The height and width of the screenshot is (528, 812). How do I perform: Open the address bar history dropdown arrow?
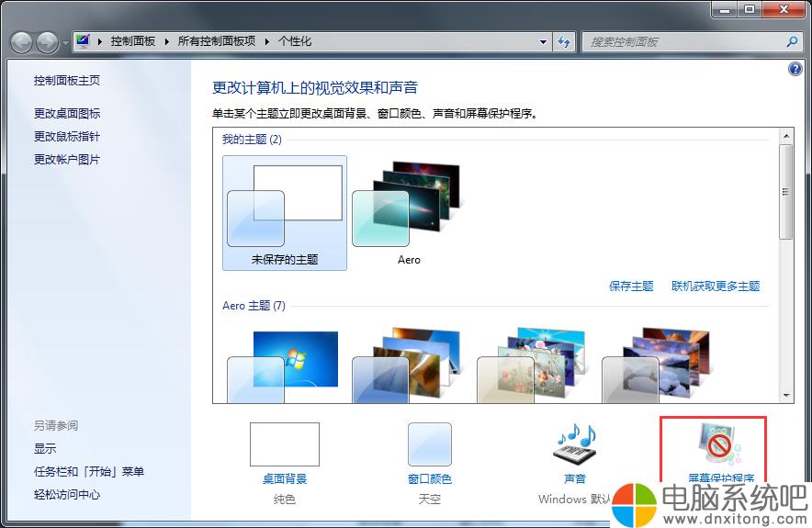tap(542, 41)
